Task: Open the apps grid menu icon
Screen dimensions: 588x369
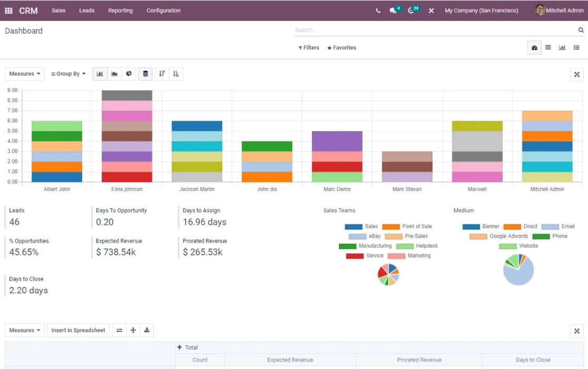Action: (8, 11)
